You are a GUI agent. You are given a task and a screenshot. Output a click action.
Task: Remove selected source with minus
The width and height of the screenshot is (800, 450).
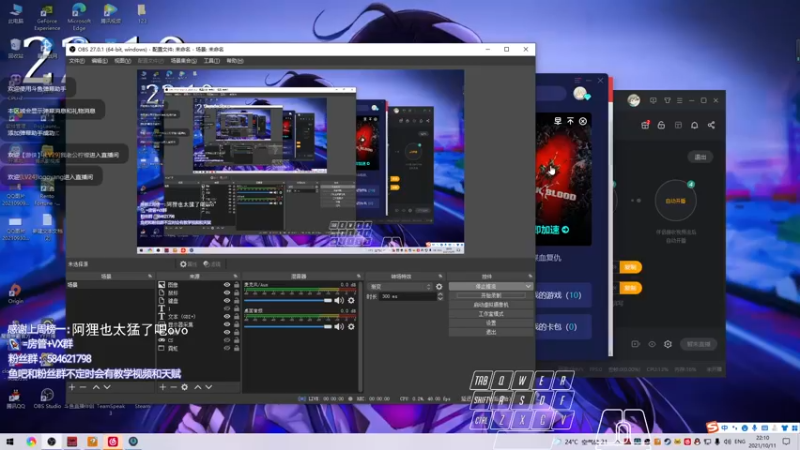pyautogui.click(x=173, y=387)
